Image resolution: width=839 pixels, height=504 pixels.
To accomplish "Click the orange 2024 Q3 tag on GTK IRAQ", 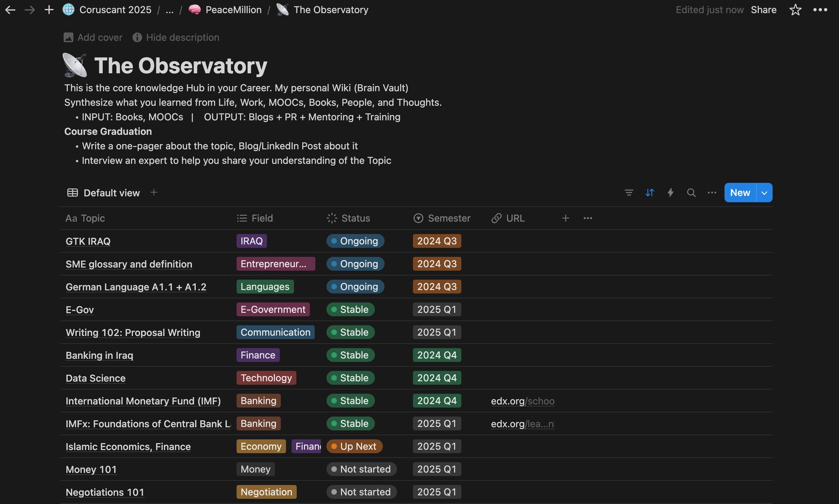I will pos(437,241).
